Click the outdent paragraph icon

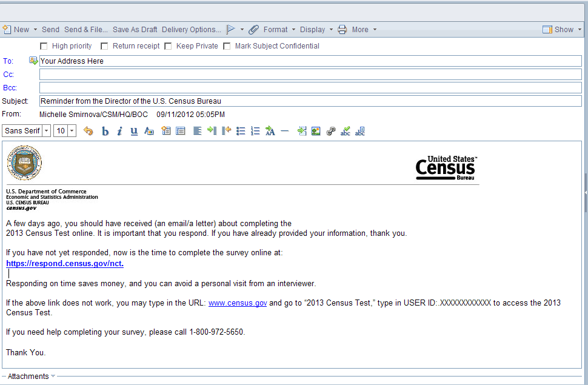coord(226,130)
